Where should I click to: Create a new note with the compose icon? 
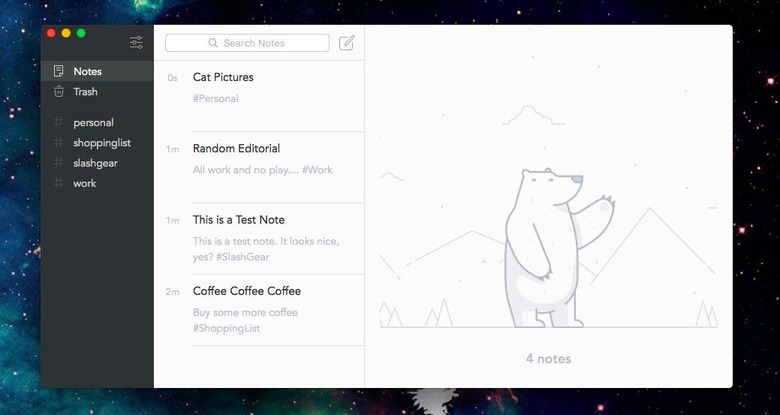coord(347,43)
